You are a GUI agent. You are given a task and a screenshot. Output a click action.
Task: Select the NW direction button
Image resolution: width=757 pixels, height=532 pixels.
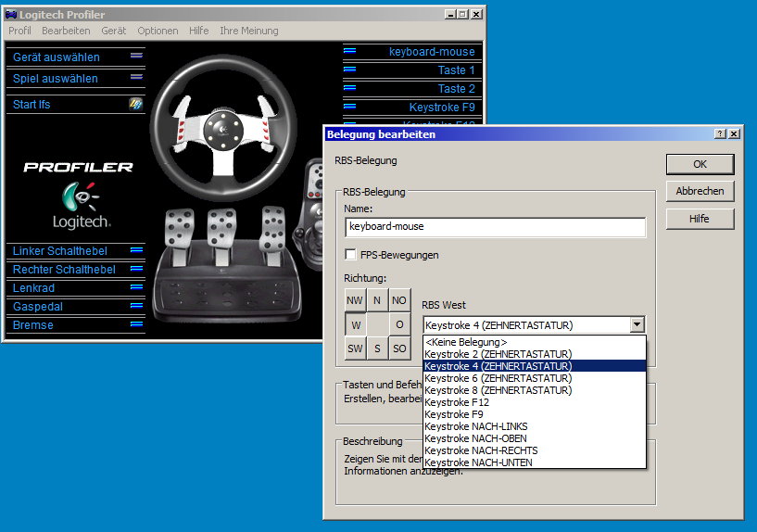(355, 300)
